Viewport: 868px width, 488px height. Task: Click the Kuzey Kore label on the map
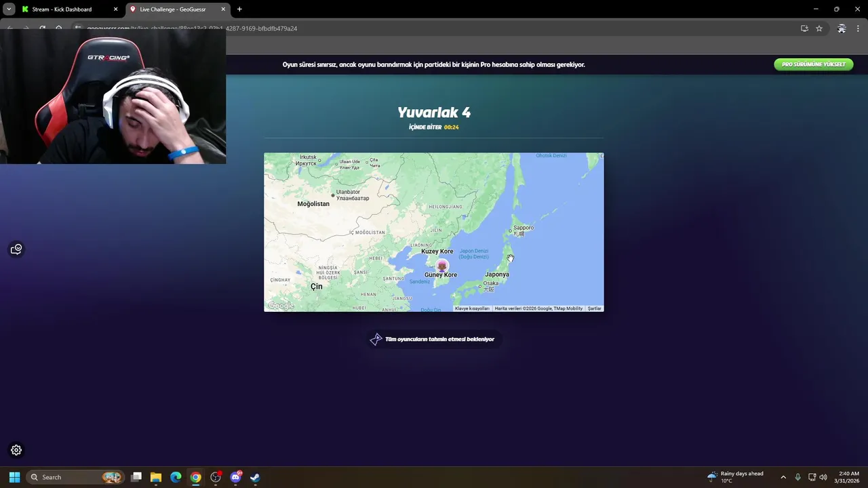437,251
